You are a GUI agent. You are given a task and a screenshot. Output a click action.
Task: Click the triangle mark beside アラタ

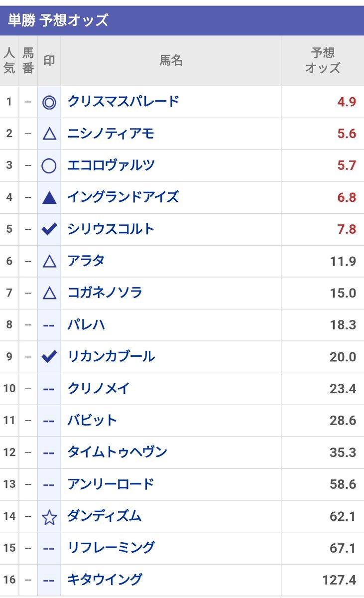point(49,261)
